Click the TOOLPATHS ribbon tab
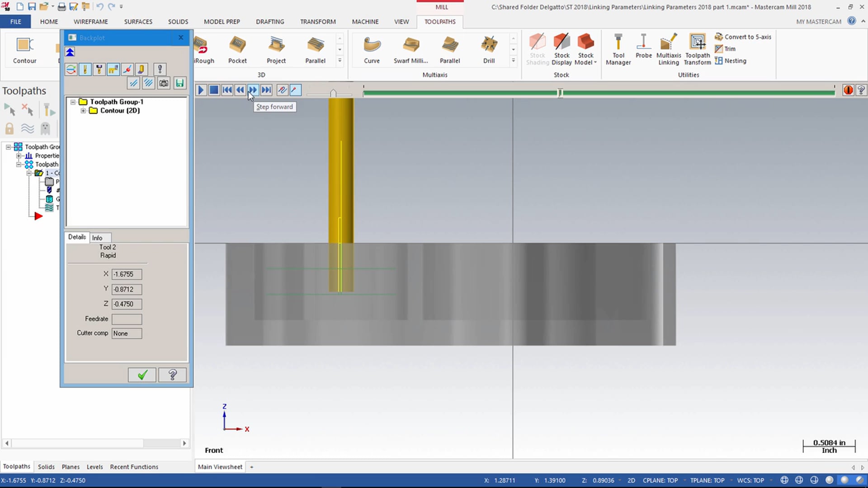 coord(440,21)
